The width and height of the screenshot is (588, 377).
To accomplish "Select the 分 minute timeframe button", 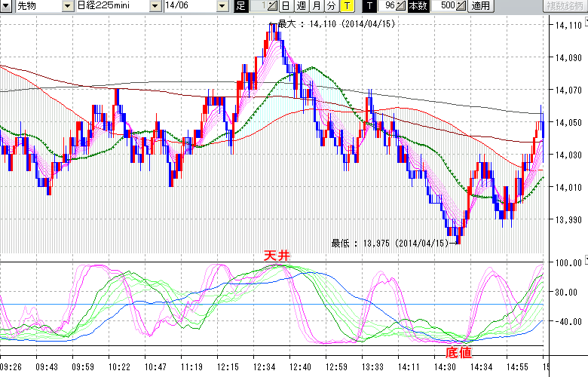I will click(x=330, y=6).
